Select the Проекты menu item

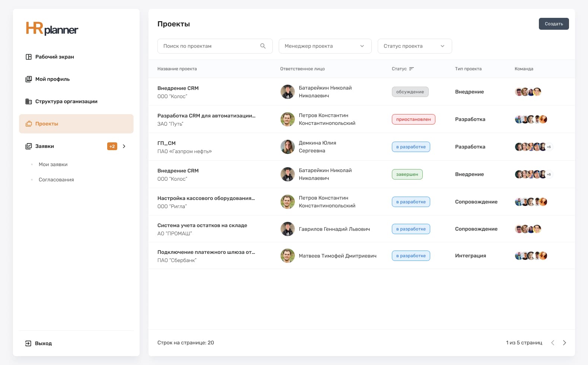[x=76, y=124]
